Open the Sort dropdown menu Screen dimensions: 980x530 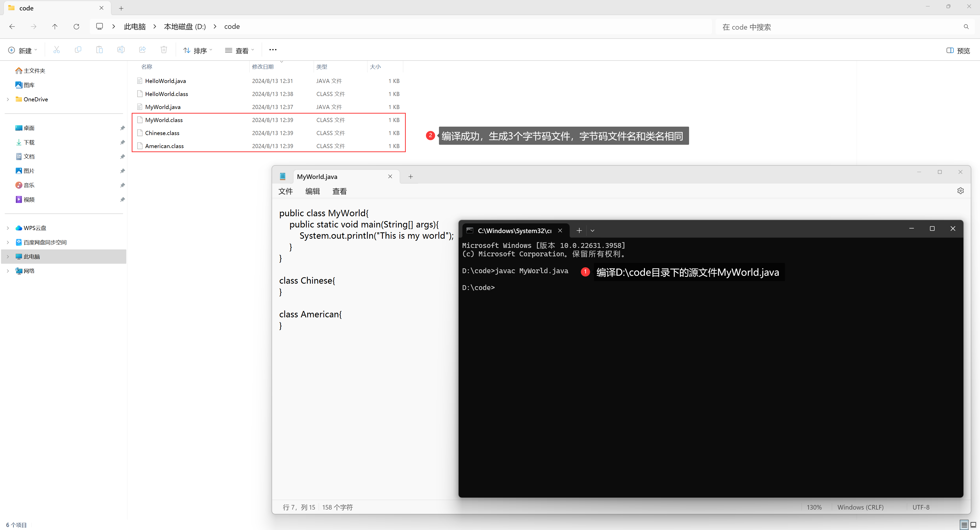198,51
